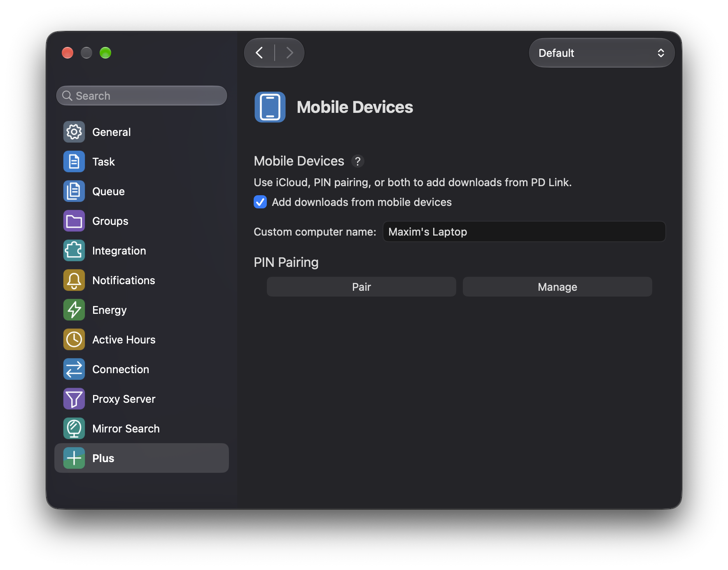
Task: Go back with the left chevron
Action: click(259, 53)
